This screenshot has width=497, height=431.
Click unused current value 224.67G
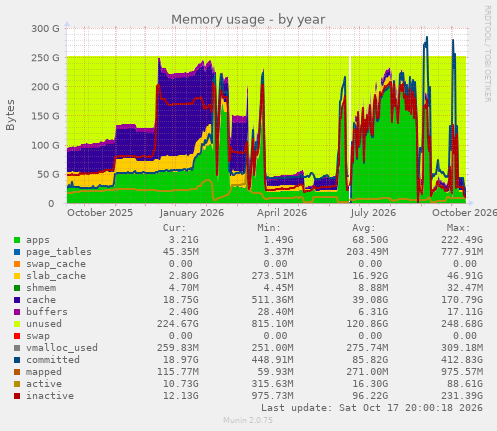click(x=178, y=324)
